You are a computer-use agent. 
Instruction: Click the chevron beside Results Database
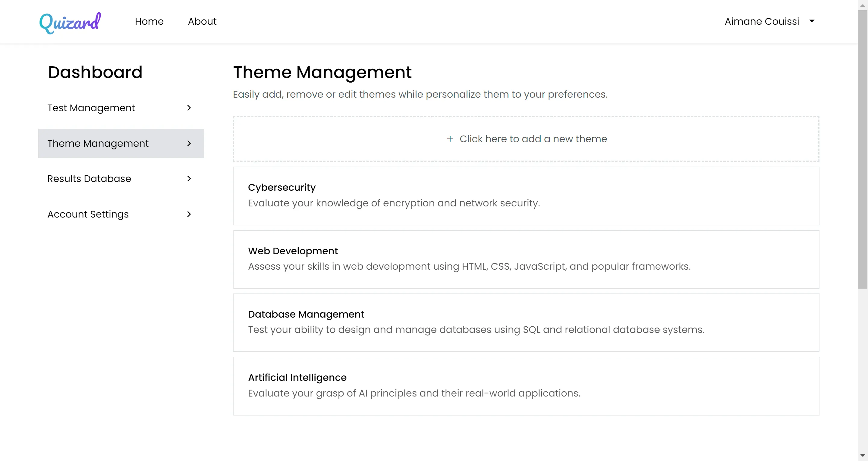(x=189, y=179)
